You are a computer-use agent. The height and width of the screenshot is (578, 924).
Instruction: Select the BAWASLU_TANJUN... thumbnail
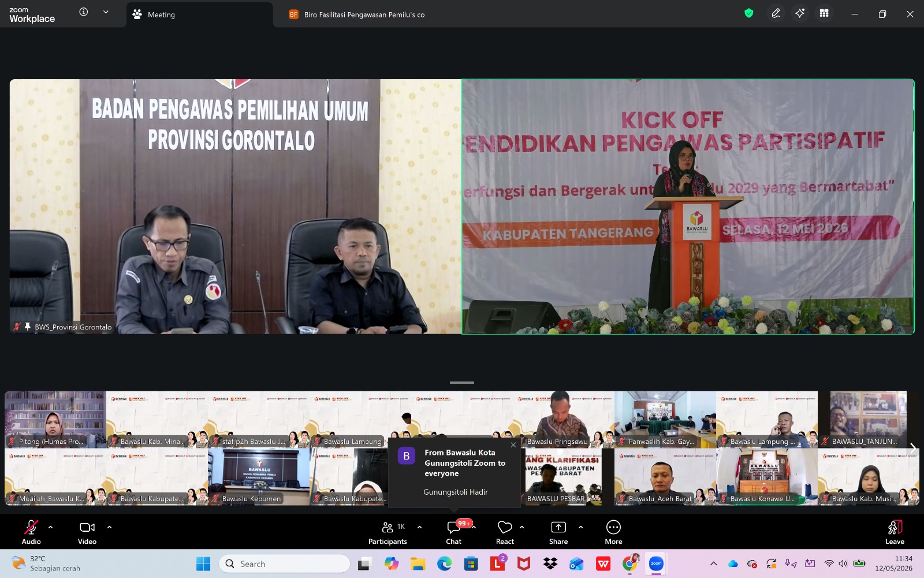pyautogui.click(x=869, y=420)
